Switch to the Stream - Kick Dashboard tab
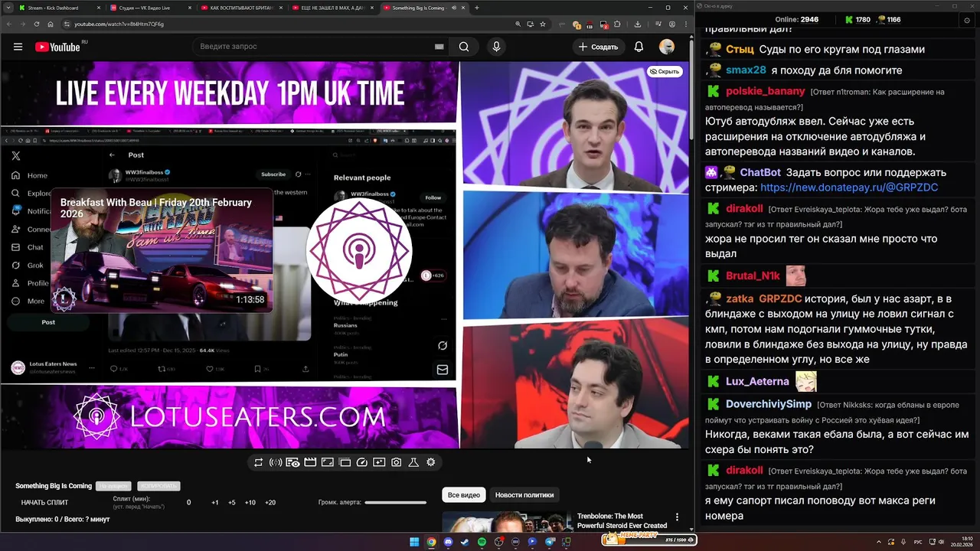Image resolution: width=980 pixels, height=551 pixels. 58,8
